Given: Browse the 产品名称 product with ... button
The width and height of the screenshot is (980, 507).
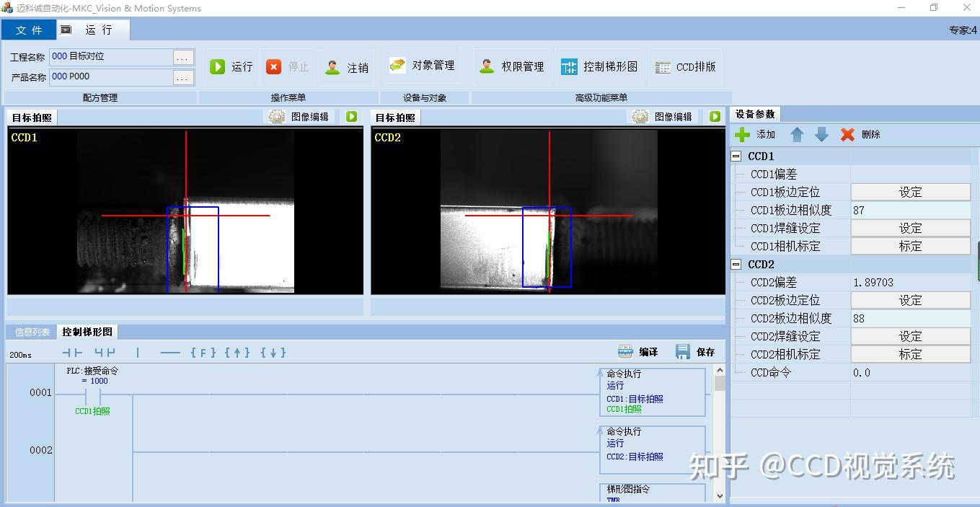Looking at the screenshot, I should [x=184, y=77].
